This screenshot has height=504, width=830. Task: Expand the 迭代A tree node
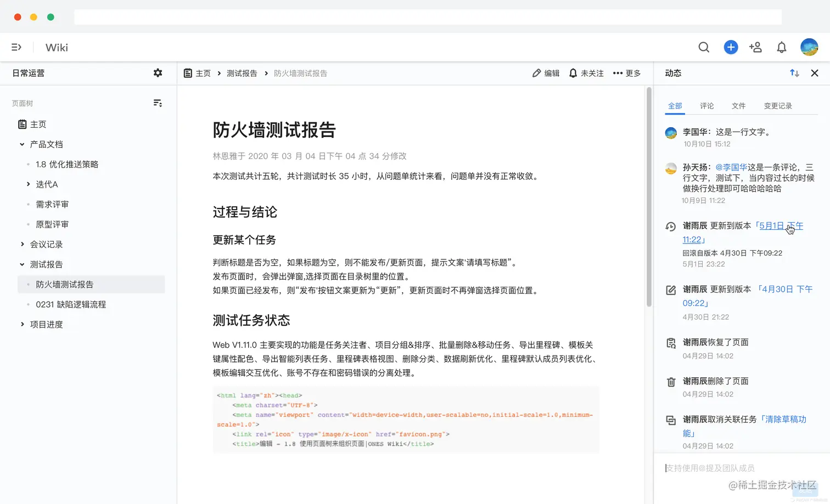point(28,184)
